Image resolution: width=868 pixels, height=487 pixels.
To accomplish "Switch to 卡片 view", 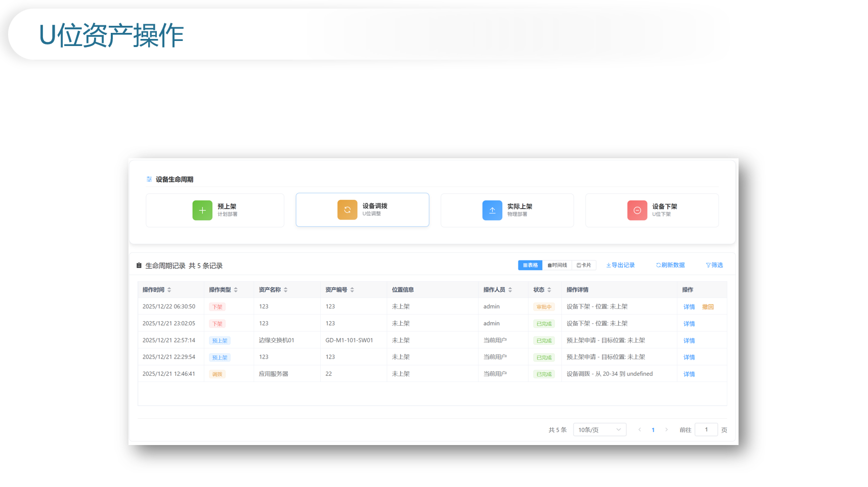I will 584,265.
